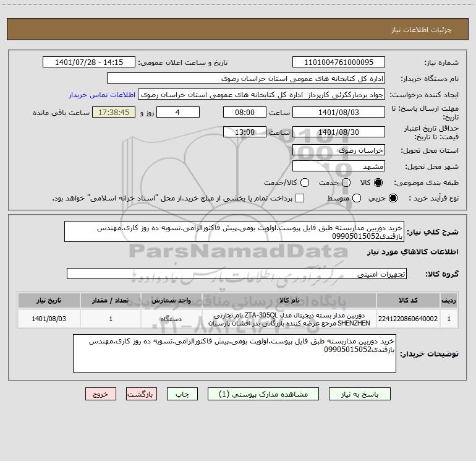This screenshot has width=476, height=461.
Task: Click the پاسخ به نیاز button
Action: click(360, 394)
